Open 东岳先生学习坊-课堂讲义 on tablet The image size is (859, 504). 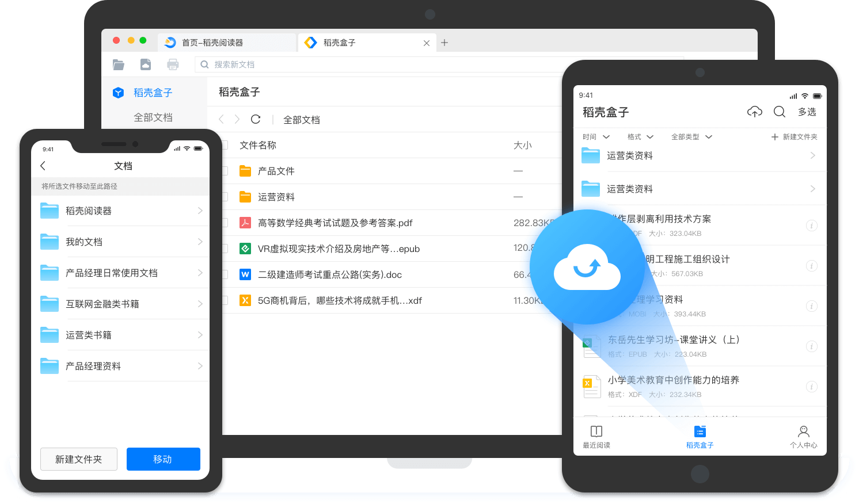pos(674,339)
